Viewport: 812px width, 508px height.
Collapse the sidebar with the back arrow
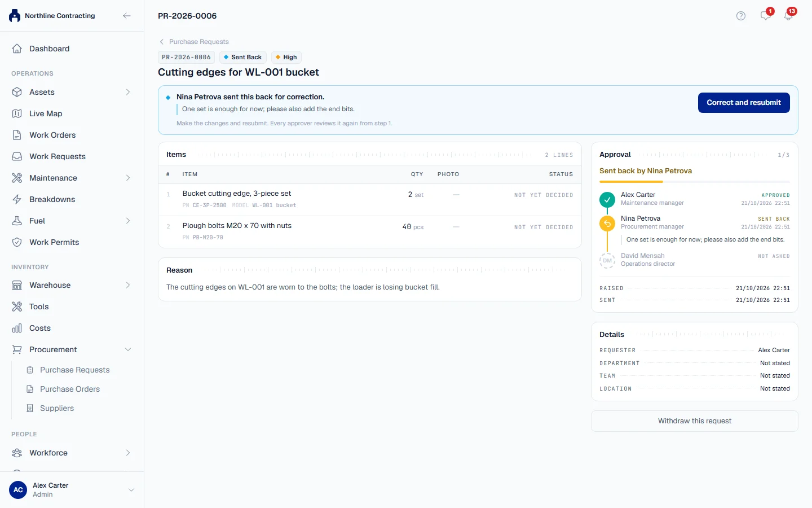[x=127, y=16]
